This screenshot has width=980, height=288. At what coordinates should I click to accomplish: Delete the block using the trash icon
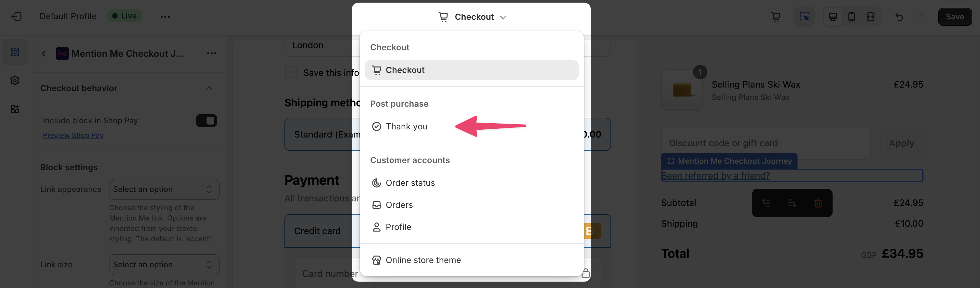tap(818, 203)
